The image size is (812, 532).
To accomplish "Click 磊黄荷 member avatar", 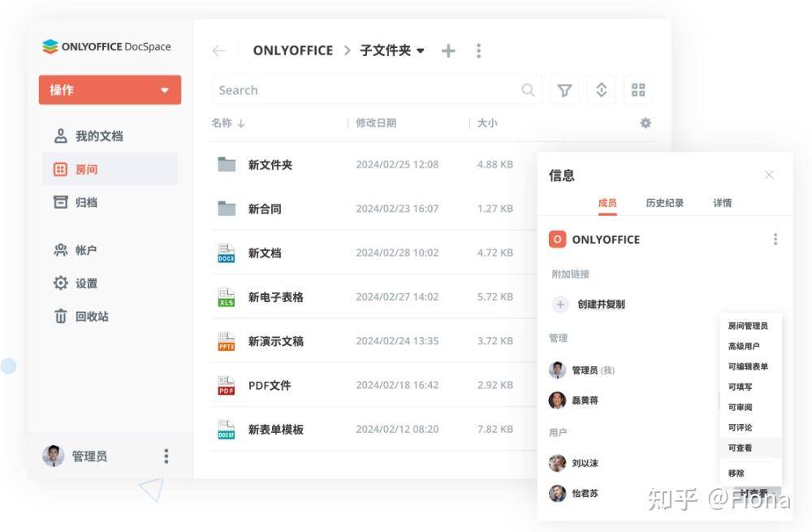I will (557, 400).
